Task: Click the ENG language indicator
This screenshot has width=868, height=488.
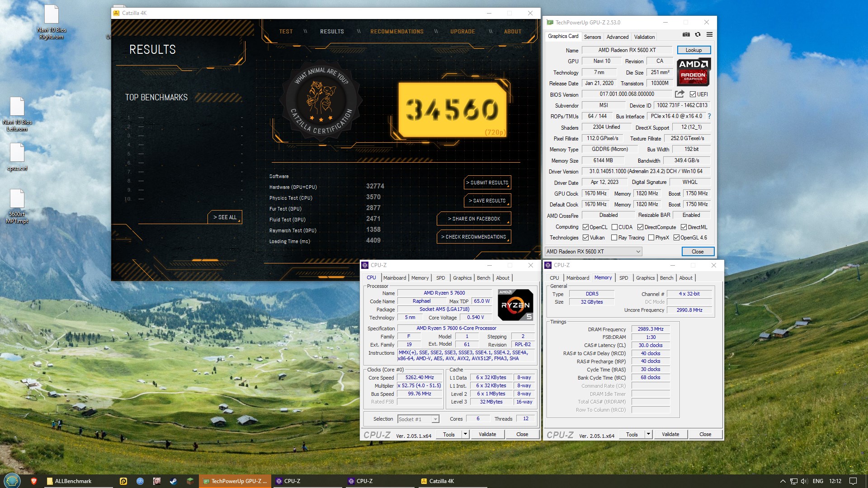Action: [x=818, y=481]
